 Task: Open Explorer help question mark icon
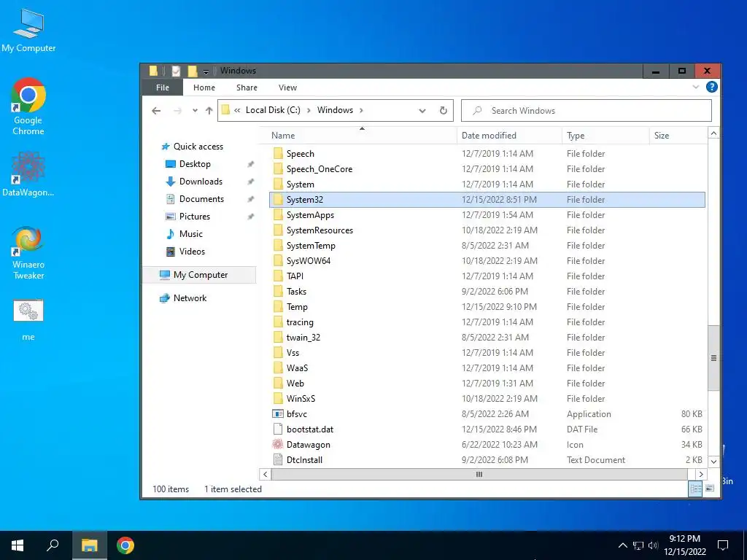(x=712, y=87)
